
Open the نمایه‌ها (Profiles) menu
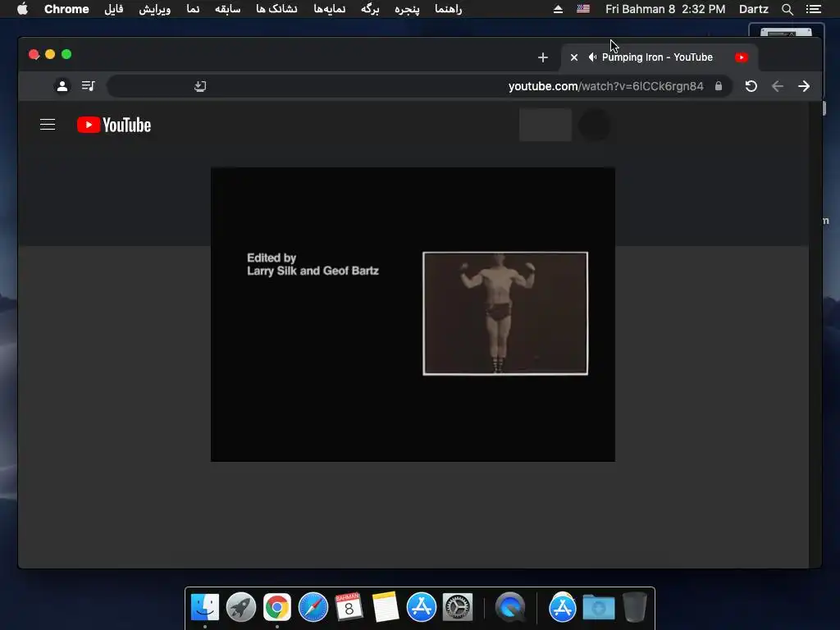330,9
